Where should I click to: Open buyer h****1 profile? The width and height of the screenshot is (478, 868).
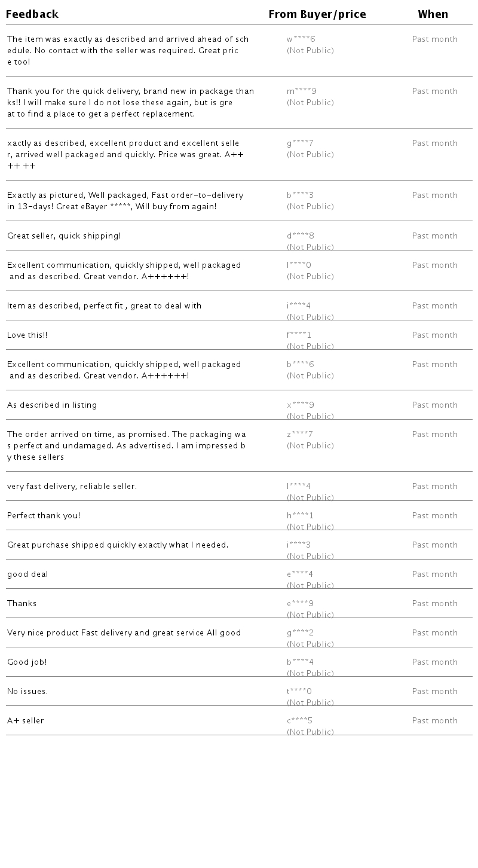tap(300, 516)
